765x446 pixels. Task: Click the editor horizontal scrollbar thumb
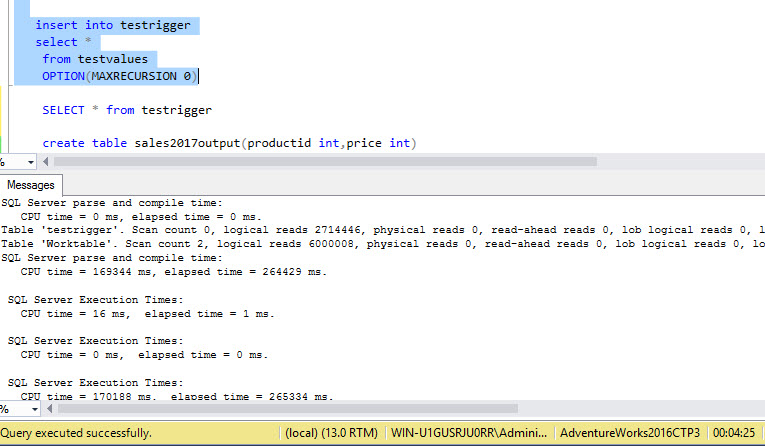coord(325,162)
